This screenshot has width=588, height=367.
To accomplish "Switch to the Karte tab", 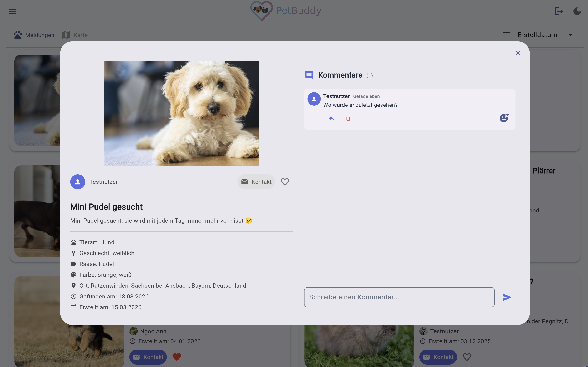I will [x=75, y=35].
